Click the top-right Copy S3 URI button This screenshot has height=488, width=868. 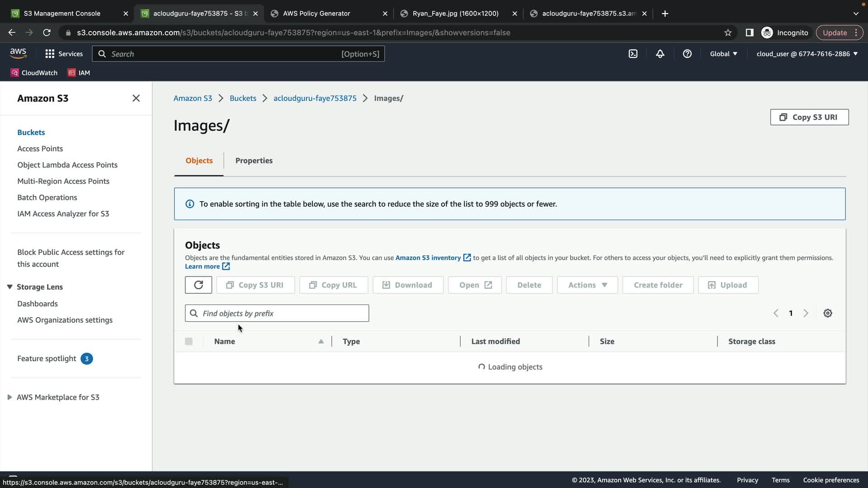tap(809, 117)
